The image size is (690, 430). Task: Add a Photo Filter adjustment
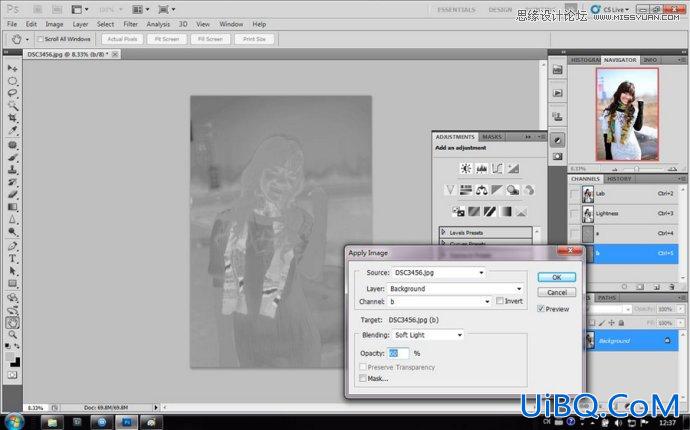point(513,190)
